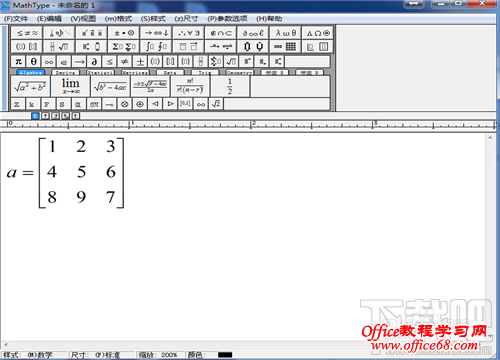
Task: Open the (V)视图 View menu
Action: 83,19
